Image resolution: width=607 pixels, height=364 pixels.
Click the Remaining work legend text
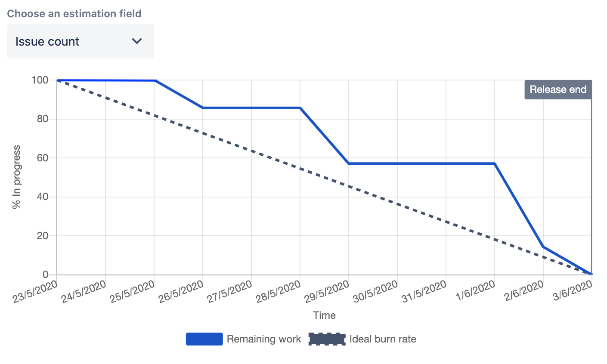[264, 339]
